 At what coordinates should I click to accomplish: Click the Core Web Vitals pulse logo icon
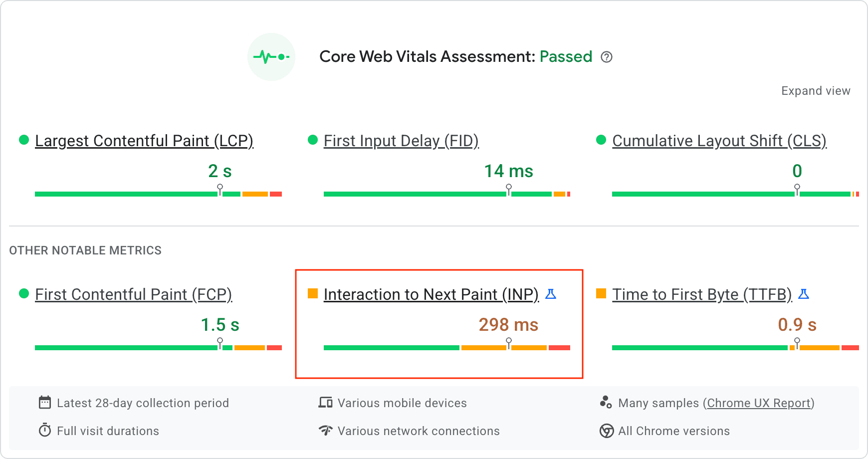tap(271, 56)
